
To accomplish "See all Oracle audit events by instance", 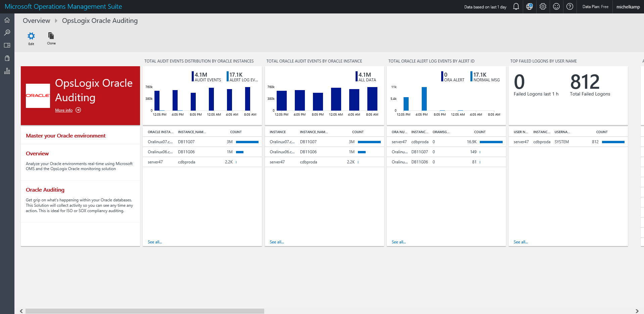I will pos(277,242).
